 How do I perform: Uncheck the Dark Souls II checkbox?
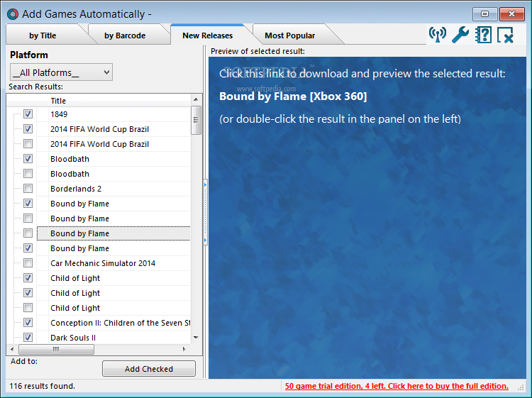coord(28,338)
